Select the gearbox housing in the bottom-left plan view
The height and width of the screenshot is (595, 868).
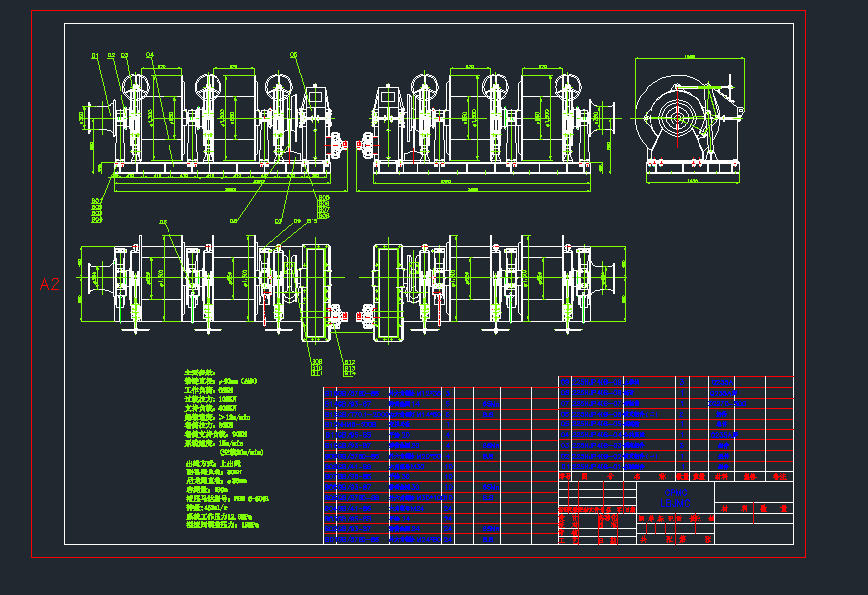[316, 294]
